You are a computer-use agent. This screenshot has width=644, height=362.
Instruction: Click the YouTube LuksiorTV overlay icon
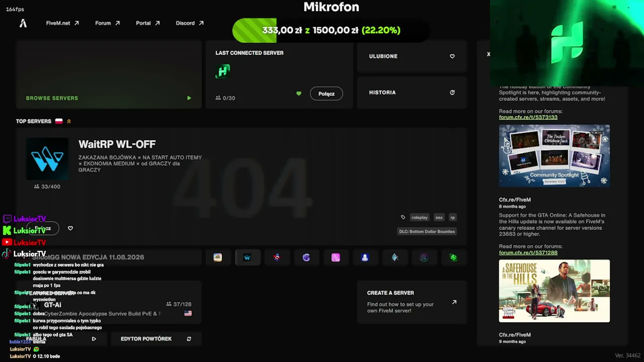[7, 242]
